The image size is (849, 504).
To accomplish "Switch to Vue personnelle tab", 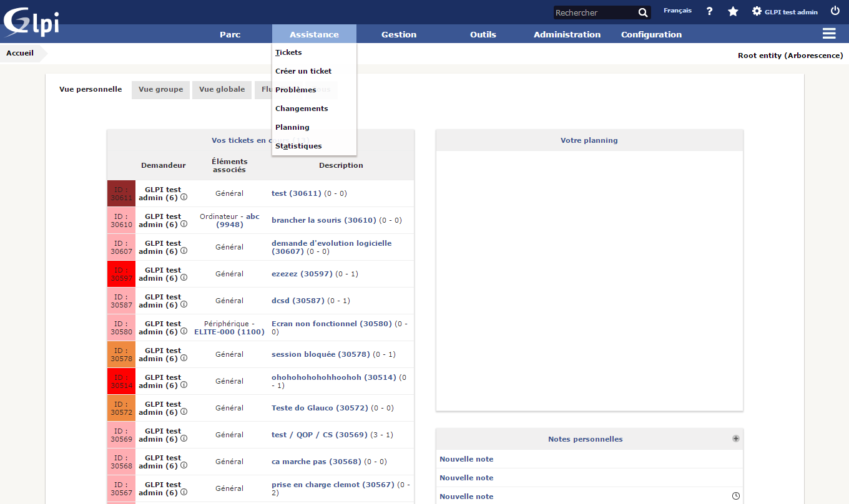I will (x=91, y=89).
